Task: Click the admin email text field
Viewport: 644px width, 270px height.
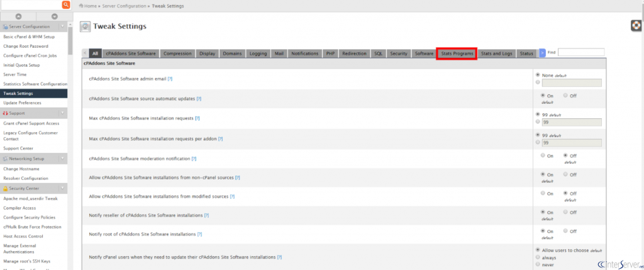Action: [x=572, y=82]
